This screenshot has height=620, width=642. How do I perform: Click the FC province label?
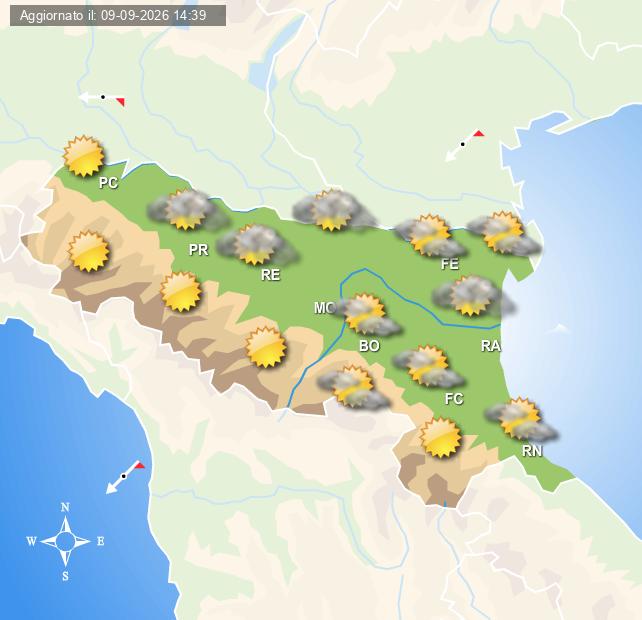pos(454,399)
